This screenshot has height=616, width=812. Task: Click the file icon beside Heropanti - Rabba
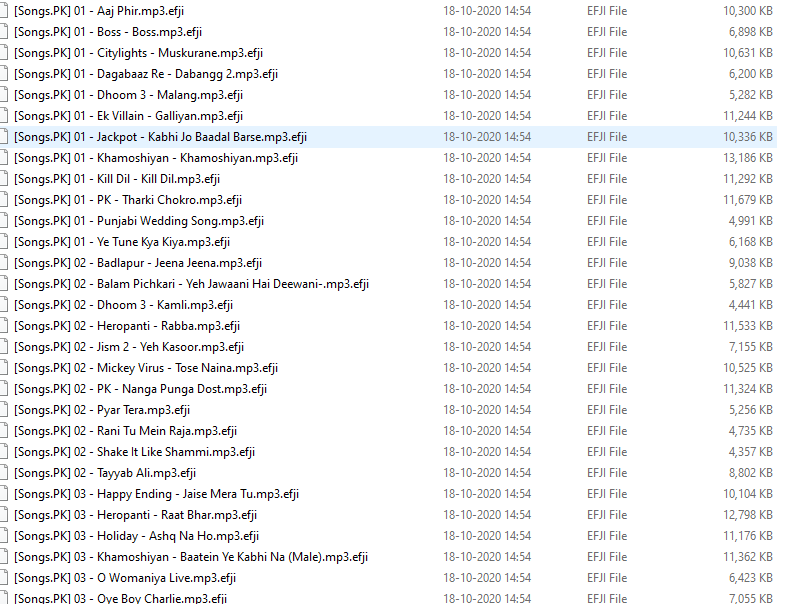click(x=4, y=326)
